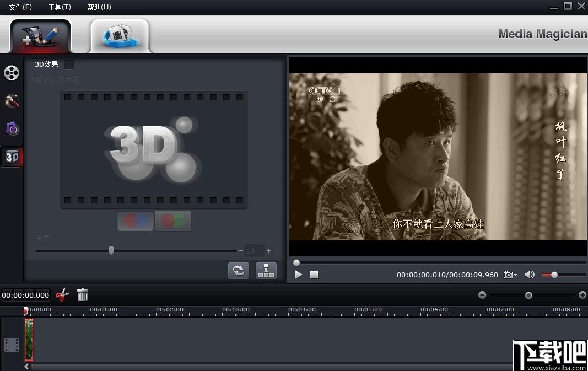Maximize the Media Magician window

coord(568,6)
